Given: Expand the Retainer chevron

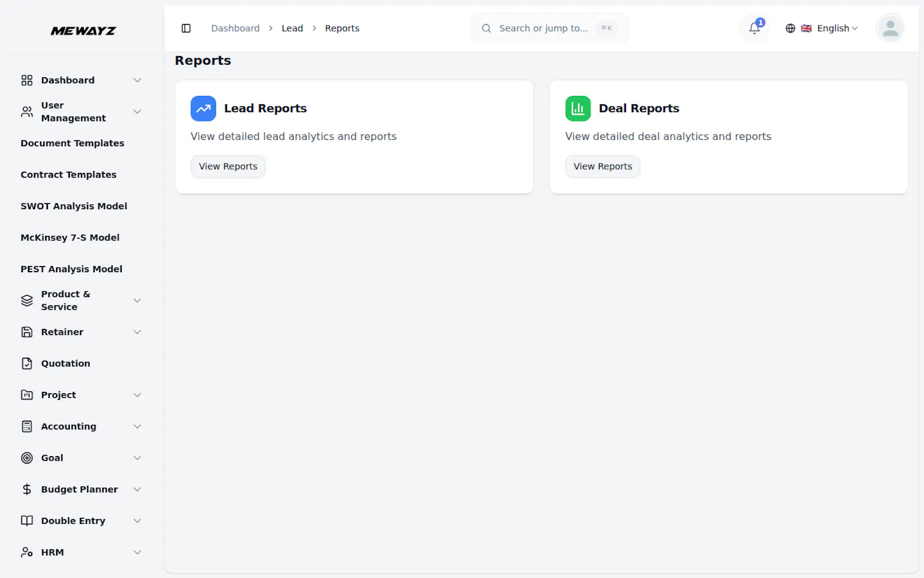Looking at the screenshot, I should (137, 332).
